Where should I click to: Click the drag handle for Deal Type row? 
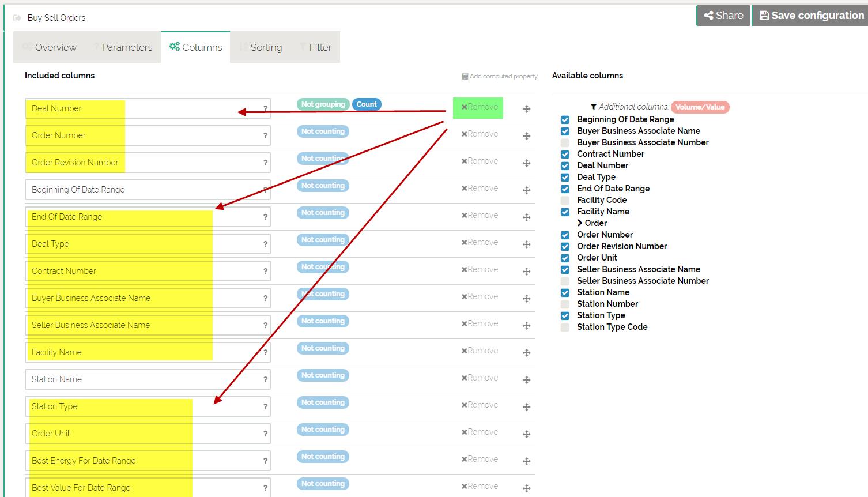coord(526,244)
